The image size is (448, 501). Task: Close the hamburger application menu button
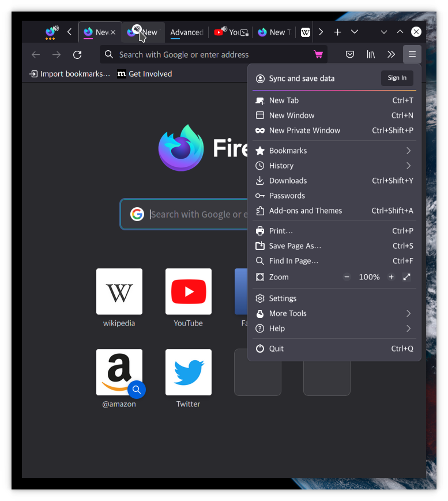tap(412, 54)
